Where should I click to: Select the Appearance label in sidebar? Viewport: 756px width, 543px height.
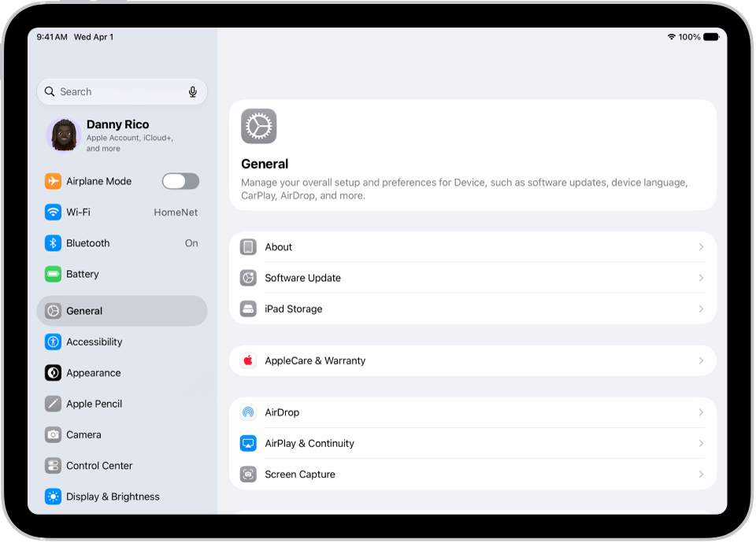point(94,373)
